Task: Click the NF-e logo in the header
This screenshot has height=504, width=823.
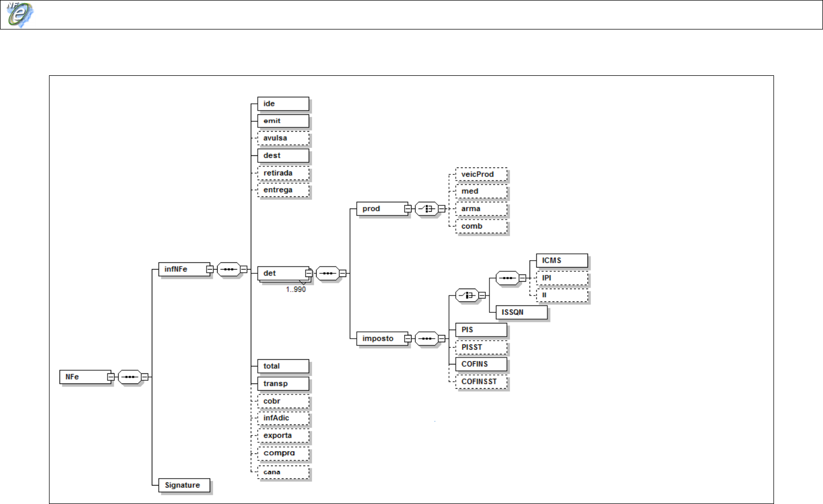Action: [x=19, y=14]
